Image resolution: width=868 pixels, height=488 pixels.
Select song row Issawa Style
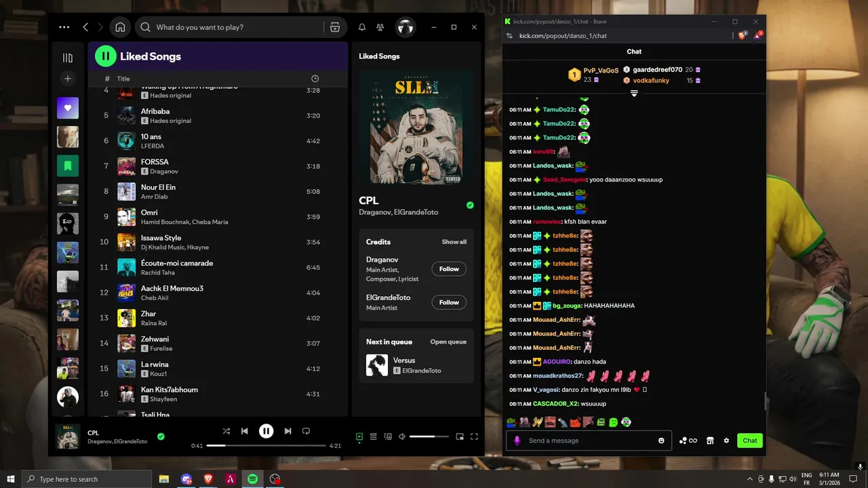[218, 242]
